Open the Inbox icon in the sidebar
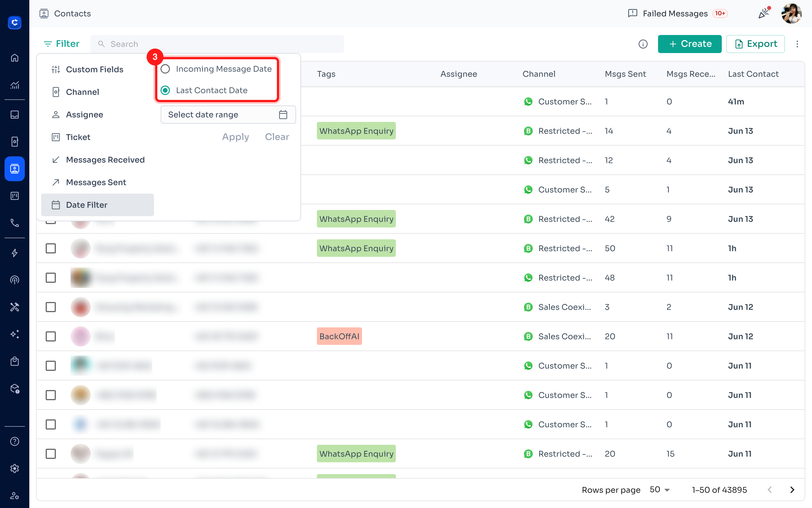The width and height of the screenshot is (812, 508). point(14,115)
